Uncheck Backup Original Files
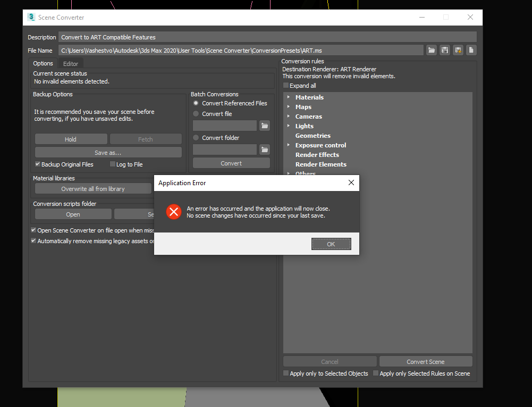 coord(38,164)
